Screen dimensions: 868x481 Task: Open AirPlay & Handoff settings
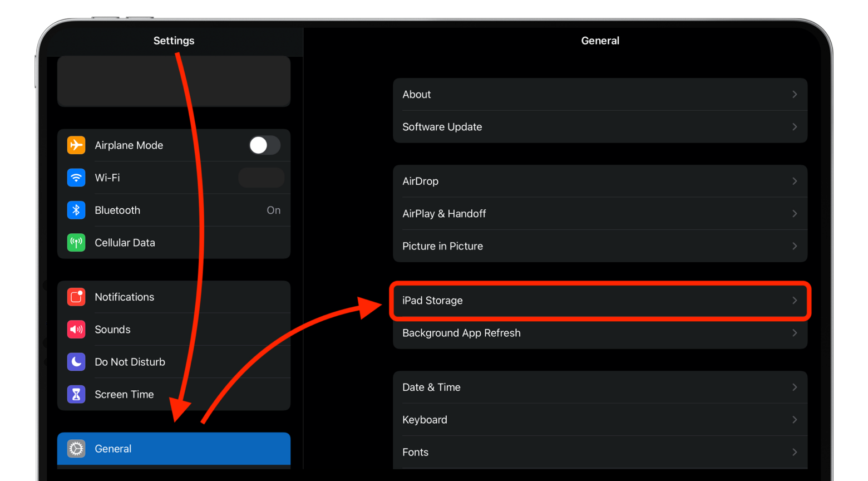click(599, 214)
